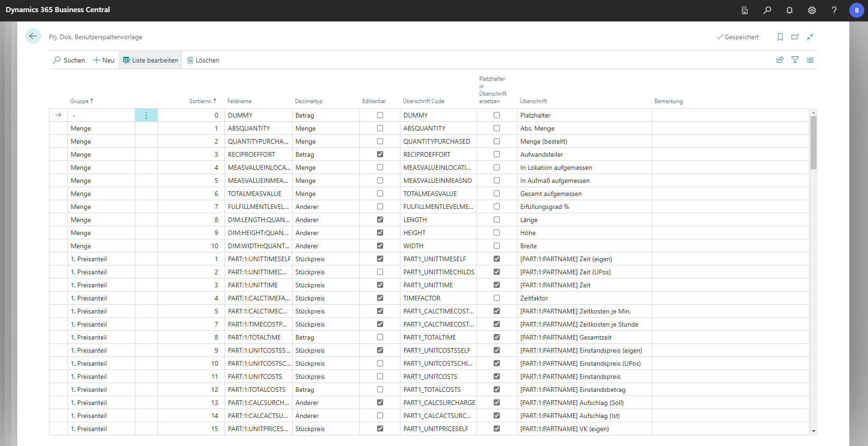This screenshot has width=868, height=446.
Task: Open page in new window icon
Action: tap(795, 37)
